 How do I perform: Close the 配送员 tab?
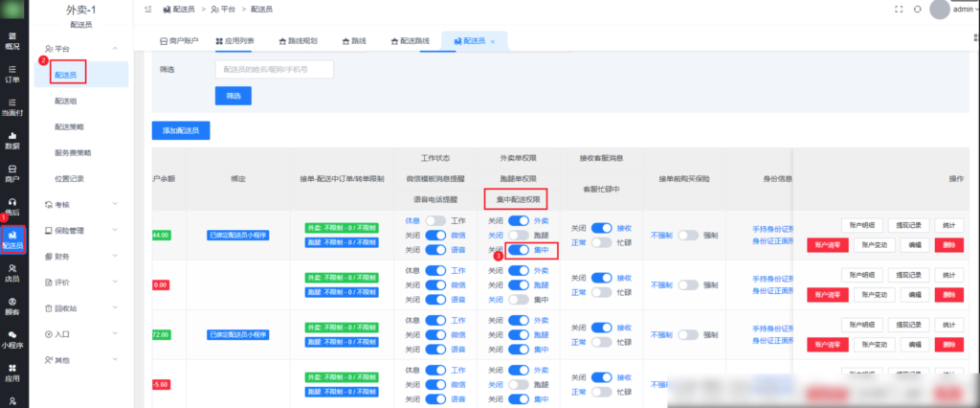[493, 41]
